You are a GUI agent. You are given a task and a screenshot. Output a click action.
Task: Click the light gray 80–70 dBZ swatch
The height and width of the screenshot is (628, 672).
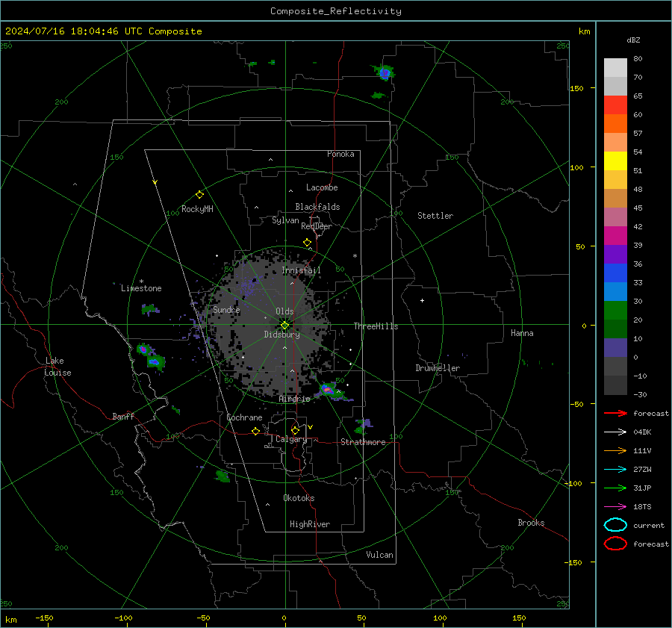click(615, 68)
